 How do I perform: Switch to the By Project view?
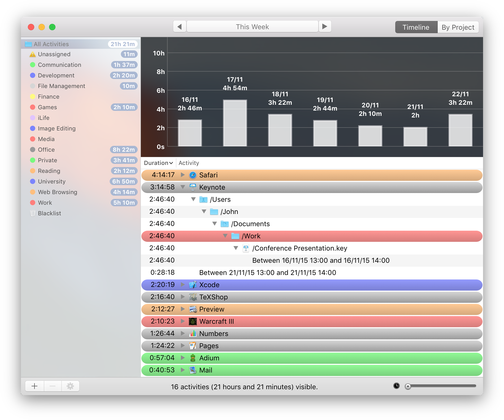coord(458,27)
